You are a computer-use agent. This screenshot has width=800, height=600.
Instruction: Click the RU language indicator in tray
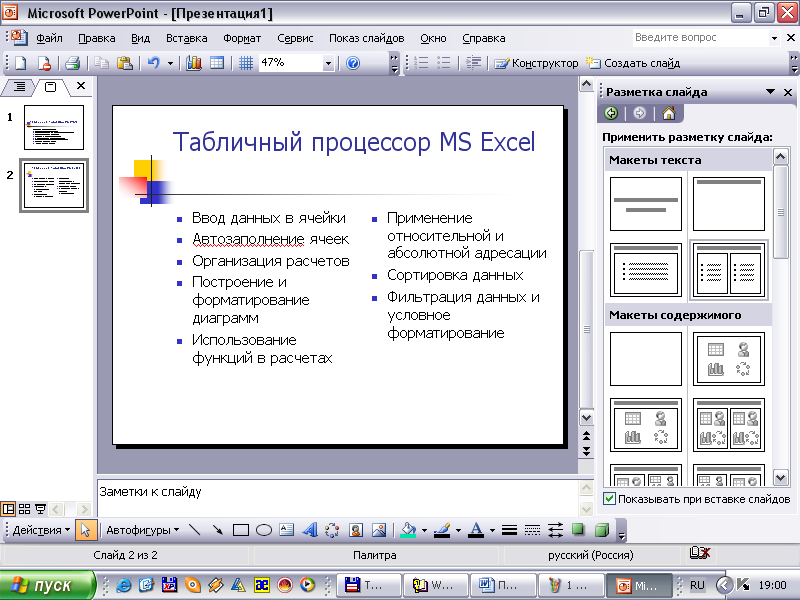(696, 585)
